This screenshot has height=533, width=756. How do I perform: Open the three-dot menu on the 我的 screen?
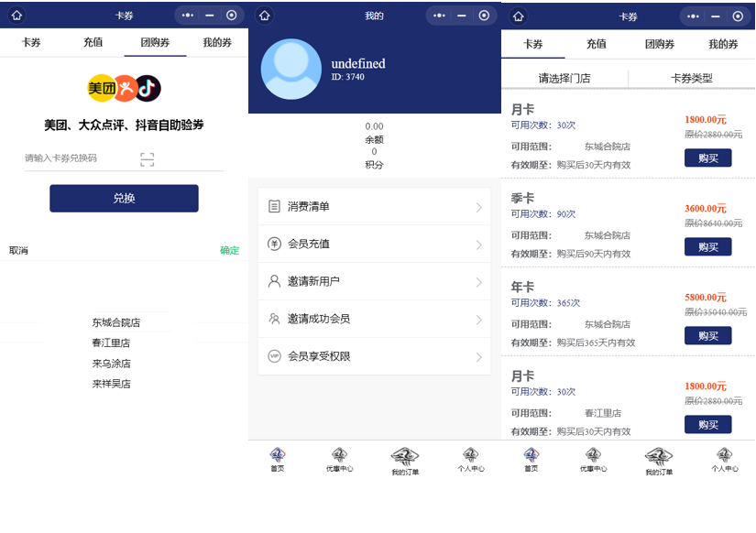[439, 16]
